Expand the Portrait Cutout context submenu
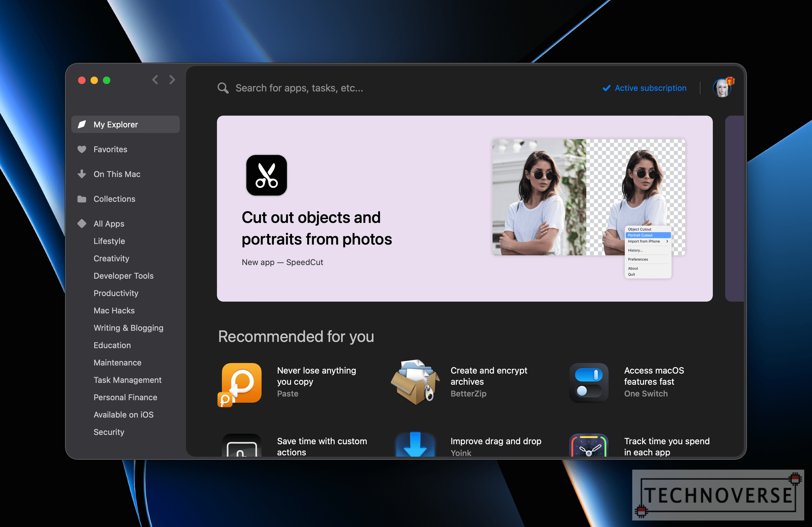The height and width of the screenshot is (527, 812). coord(646,236)
